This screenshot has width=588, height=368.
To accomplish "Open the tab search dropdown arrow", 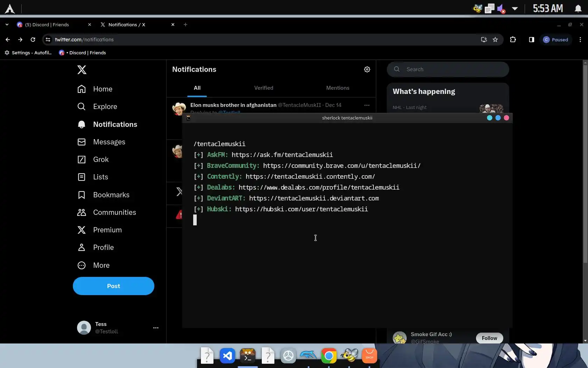I will coord(7,25).
